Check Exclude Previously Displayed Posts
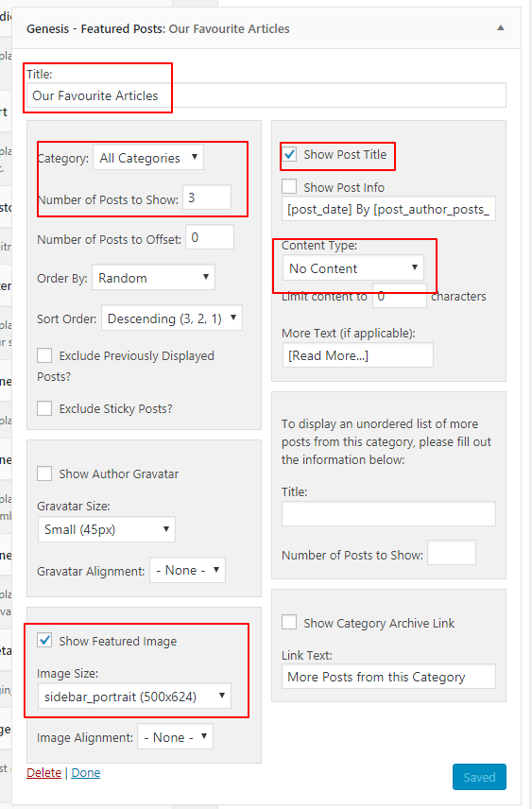The image size is (532, 809). coord(44,355)
